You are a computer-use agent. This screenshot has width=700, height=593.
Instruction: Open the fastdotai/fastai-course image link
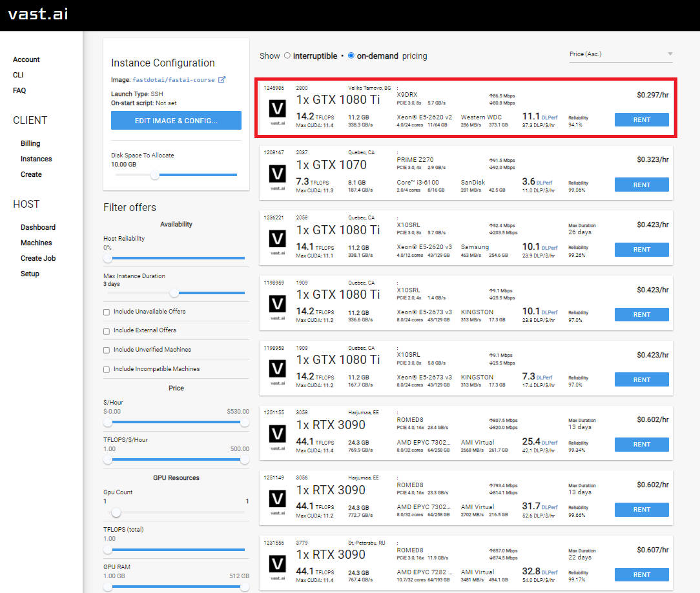[174, 80]
